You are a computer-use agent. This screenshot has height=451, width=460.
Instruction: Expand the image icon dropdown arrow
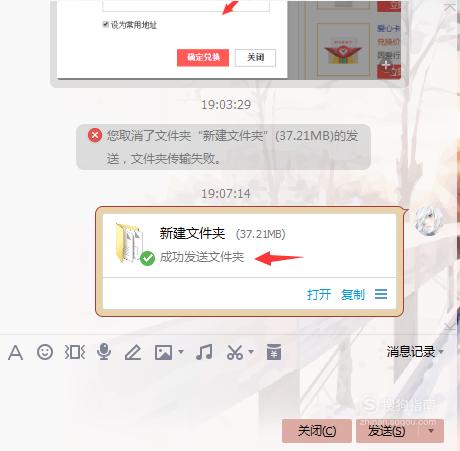coord(181,351)
